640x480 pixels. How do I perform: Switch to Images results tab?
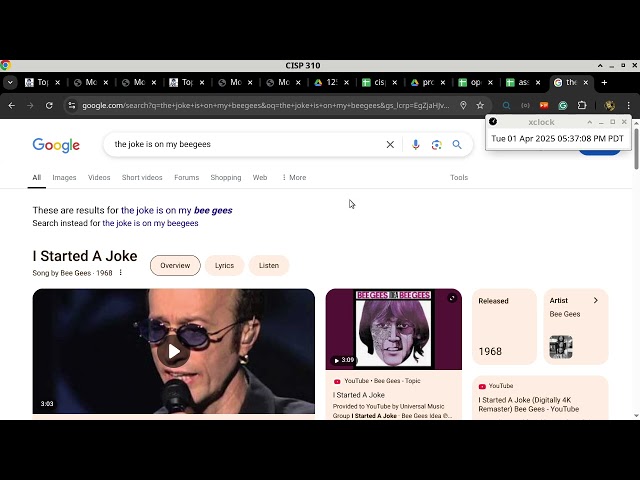point(64,178)
